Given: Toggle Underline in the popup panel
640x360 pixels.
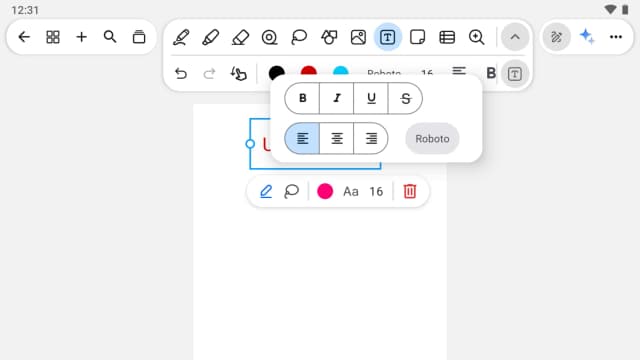Looking at the screenshot, I should (371, 98).
